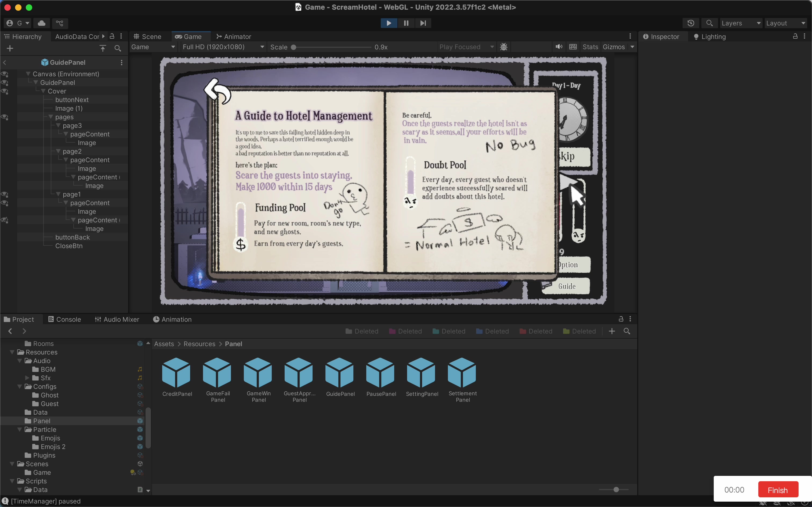The width and height of the screenshot is (812, 507).
Task: Lock the Inspector panel
Action: (x=795, y=37)
